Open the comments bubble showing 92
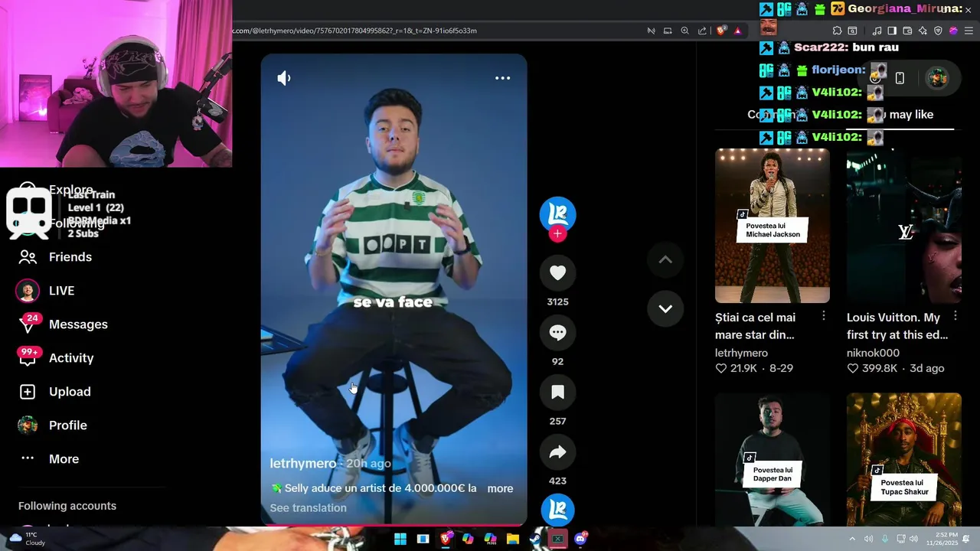Viewport: 980px width, 551px height. [557, 332]
